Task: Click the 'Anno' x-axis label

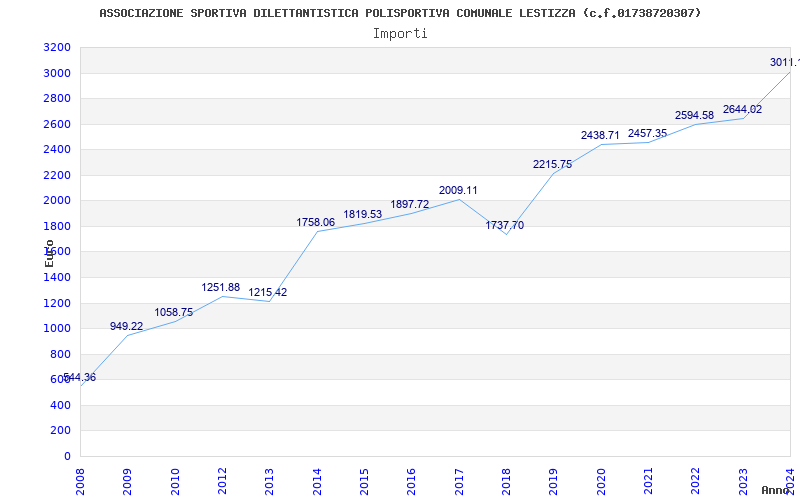Action: click(775, 490)
